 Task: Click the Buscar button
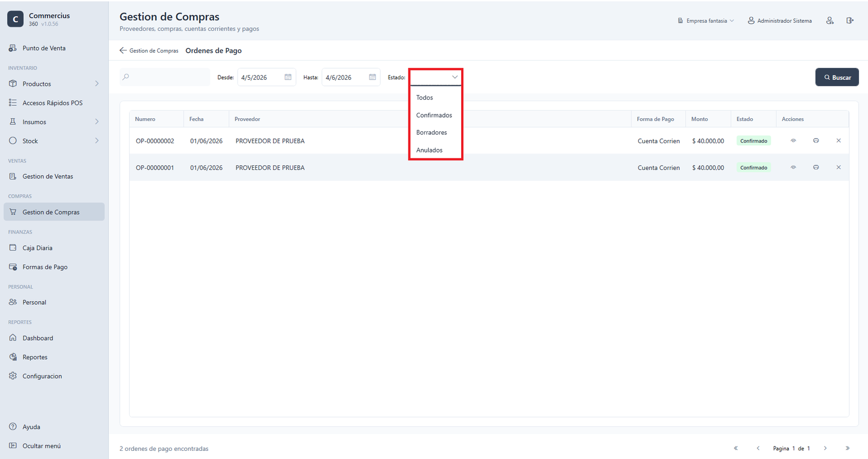(837, 77)
